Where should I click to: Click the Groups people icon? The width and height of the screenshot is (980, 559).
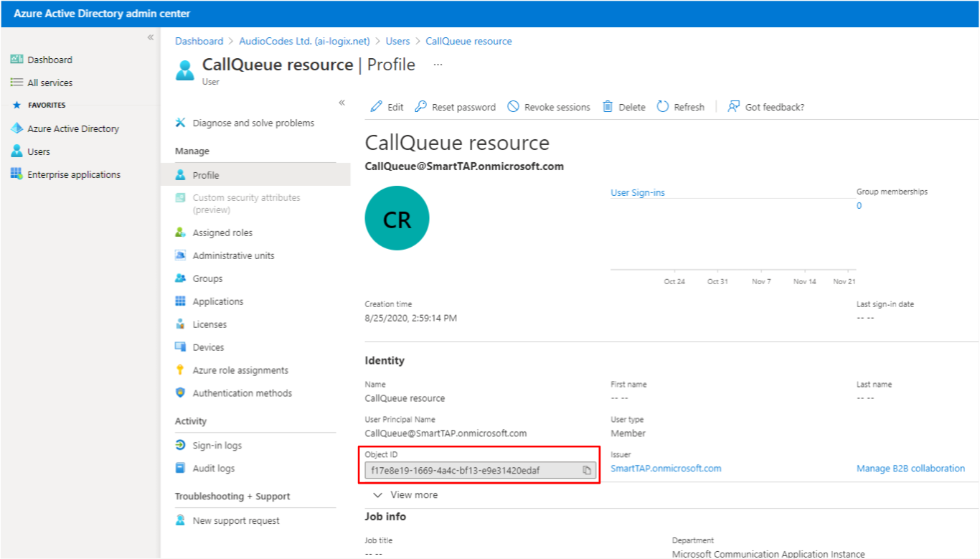[181, 278]
